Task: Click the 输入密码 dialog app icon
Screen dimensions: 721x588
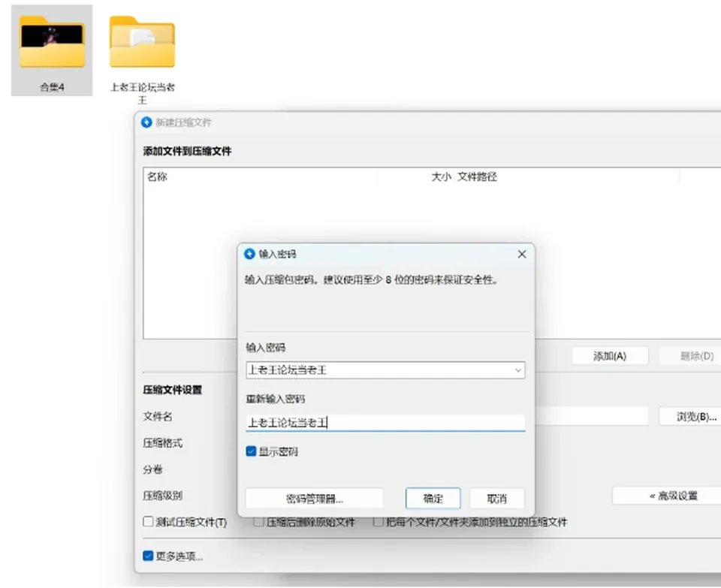Action: pyautogui.click(x=249, y=254)
